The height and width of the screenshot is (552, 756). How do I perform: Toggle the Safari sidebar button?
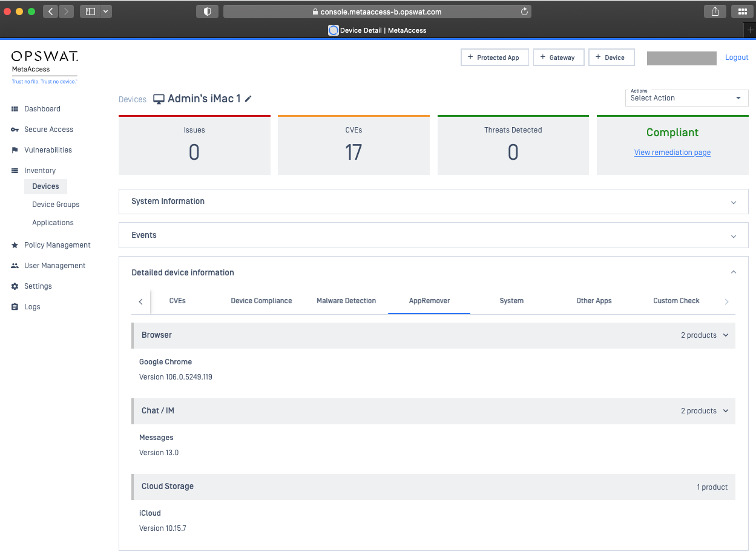point(91,11)
